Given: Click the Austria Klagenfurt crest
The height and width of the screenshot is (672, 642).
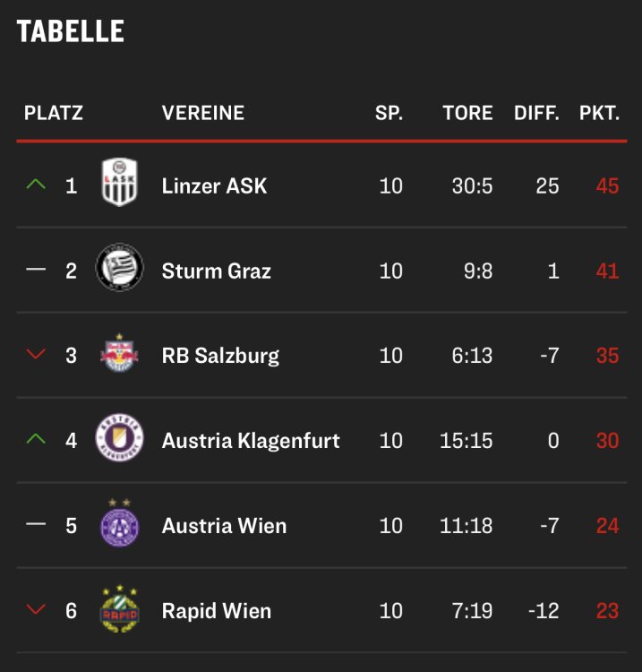Looking at the screenshot, I should (119, 440).
